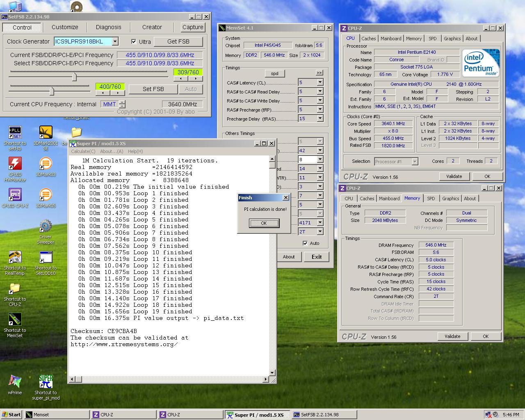The height and width of the screenshot is (420, 525).
Task: Click Validate in the upper CPU-Z window
Action: tap(454, 176)
